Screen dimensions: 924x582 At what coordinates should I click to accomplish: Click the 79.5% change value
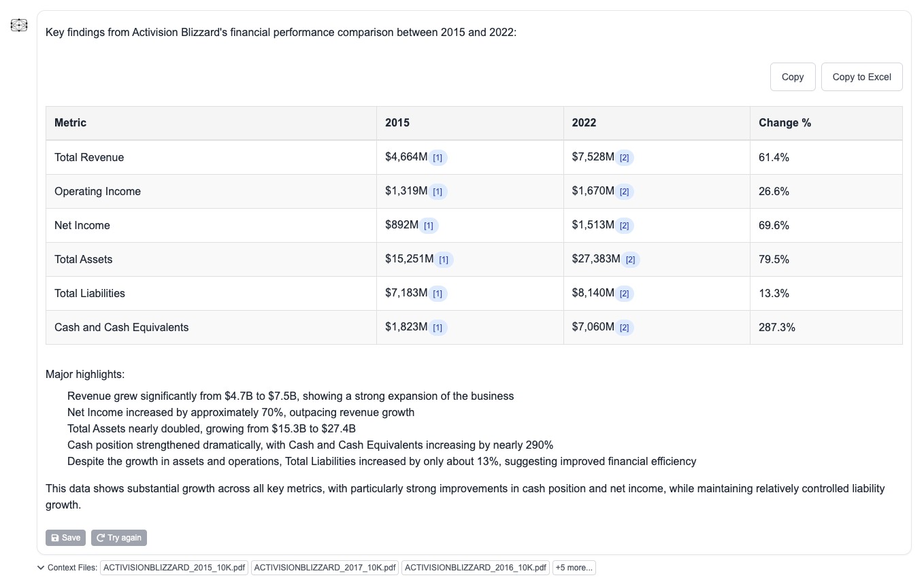tap(774, 259)
